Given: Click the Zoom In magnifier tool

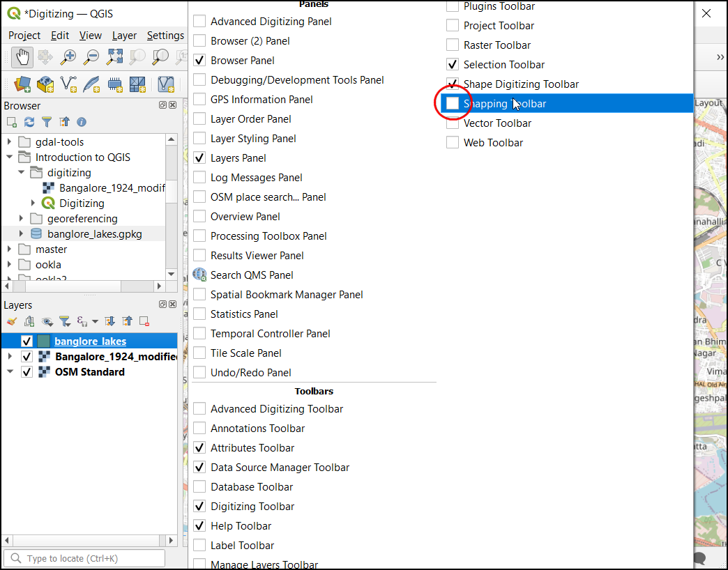Looking at the screenshot, I should [x=68, y=58].
